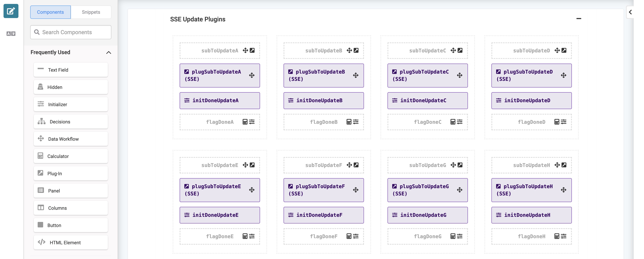Viewport: 644px width, 259px height.
Task: Pick the Button component
Action: tap(71, 225)
